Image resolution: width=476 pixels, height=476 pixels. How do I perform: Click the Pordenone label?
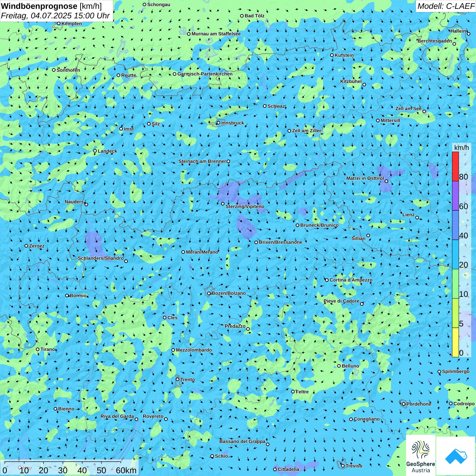pos(419,404)
